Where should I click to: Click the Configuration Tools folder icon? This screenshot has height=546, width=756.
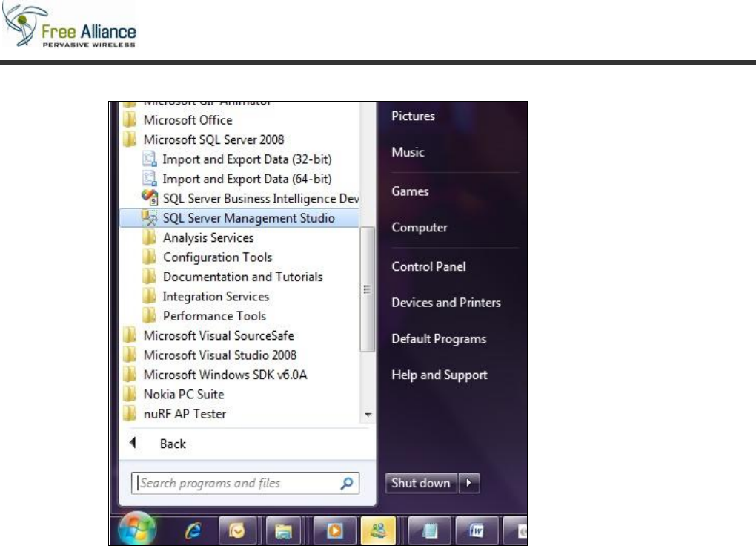[150, 257]
